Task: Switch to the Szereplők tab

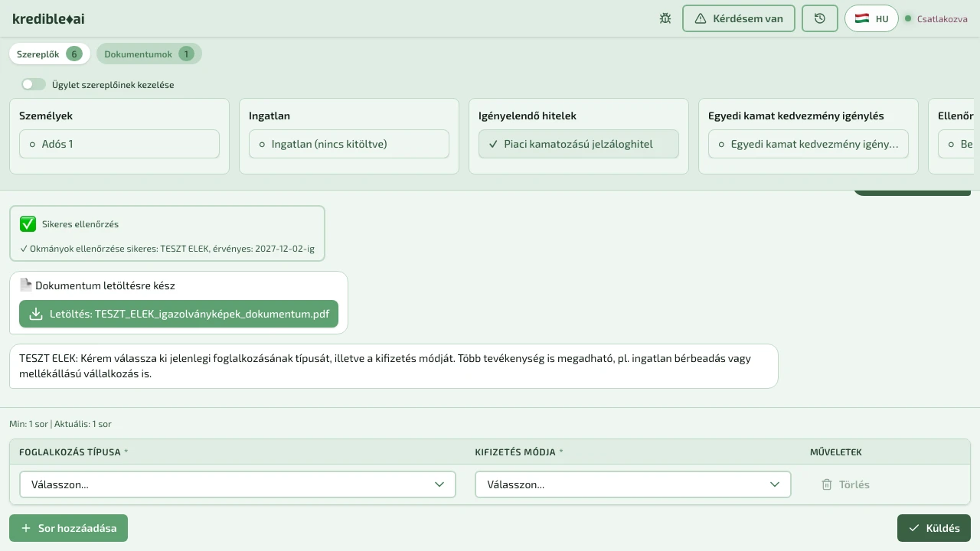Action: tap(49, 54)
